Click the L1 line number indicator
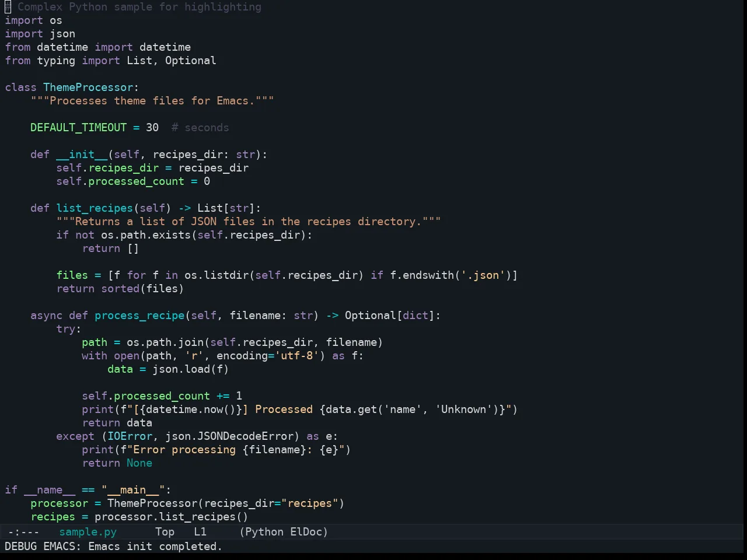747x560 pixels. tap(200, 532)
